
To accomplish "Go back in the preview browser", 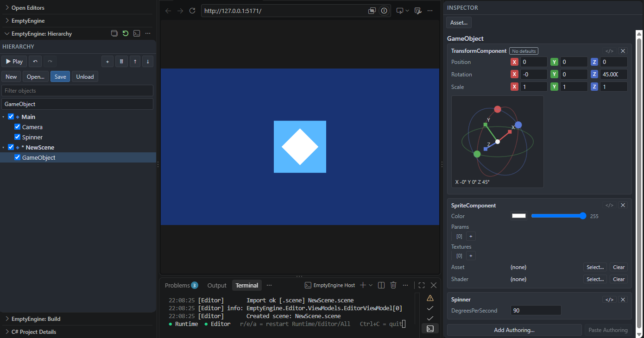I will pos(168,11).
